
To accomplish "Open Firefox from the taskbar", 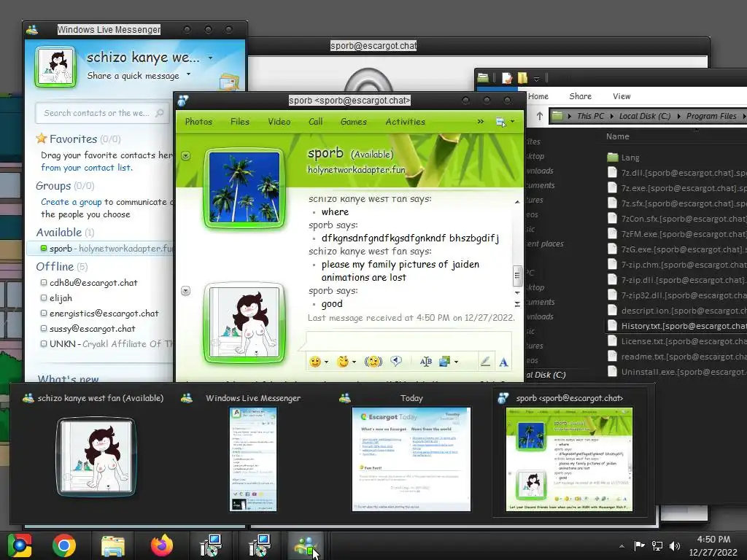I will 161,545.
